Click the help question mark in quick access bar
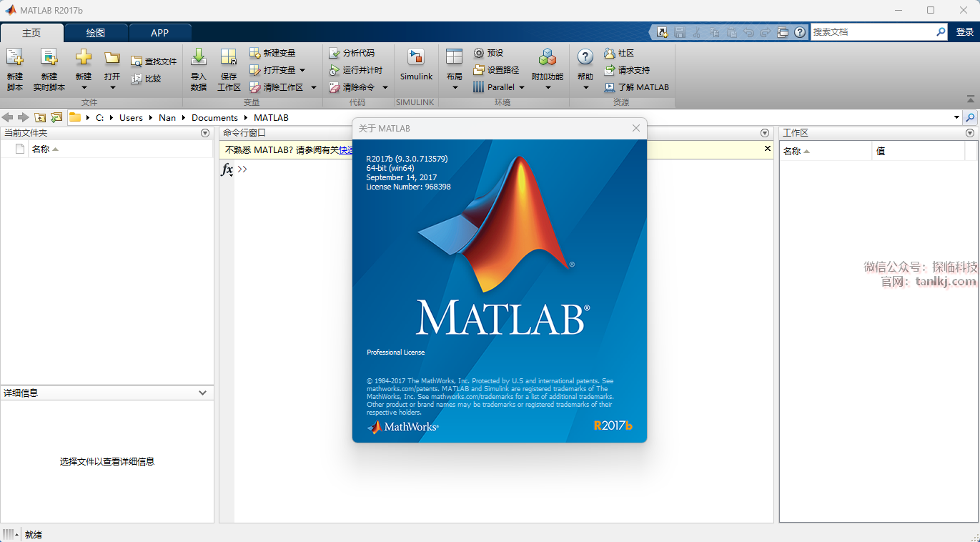Screen dimensions: 980x542 pyautogui.click(x=800, y=32)
